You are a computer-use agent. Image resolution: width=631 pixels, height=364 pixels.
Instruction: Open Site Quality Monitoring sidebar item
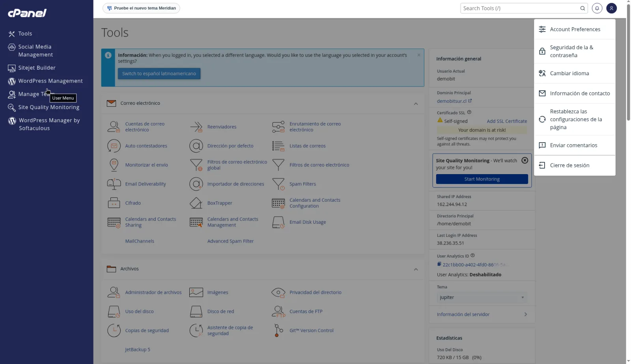[x=44, y=107]
